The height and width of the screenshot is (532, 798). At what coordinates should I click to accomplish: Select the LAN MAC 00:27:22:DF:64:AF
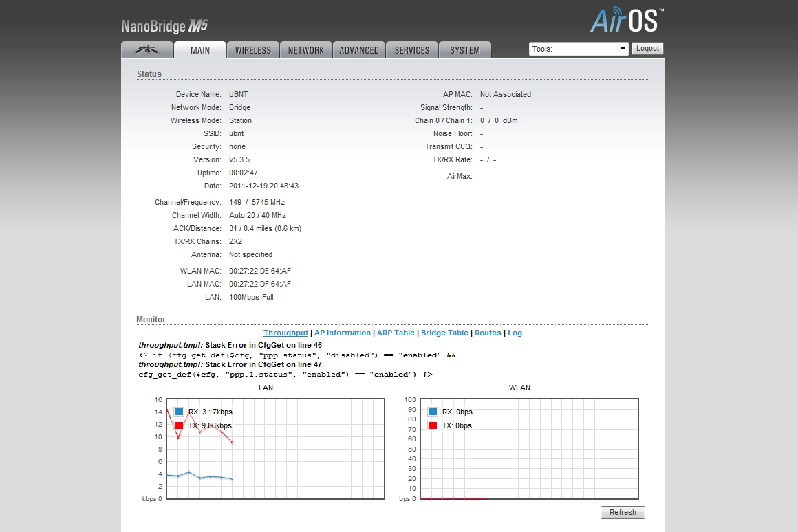259,284
